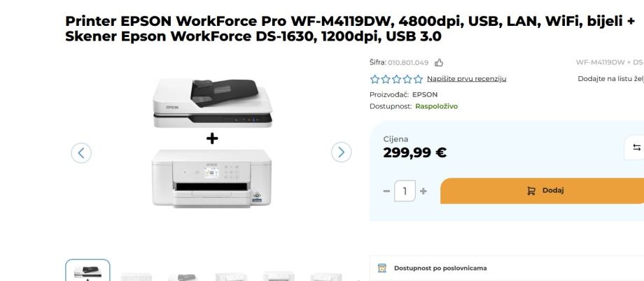This screenshot has width=644, height=281.
Task: Rate product with third star
Action: click(x=396, y=79)
